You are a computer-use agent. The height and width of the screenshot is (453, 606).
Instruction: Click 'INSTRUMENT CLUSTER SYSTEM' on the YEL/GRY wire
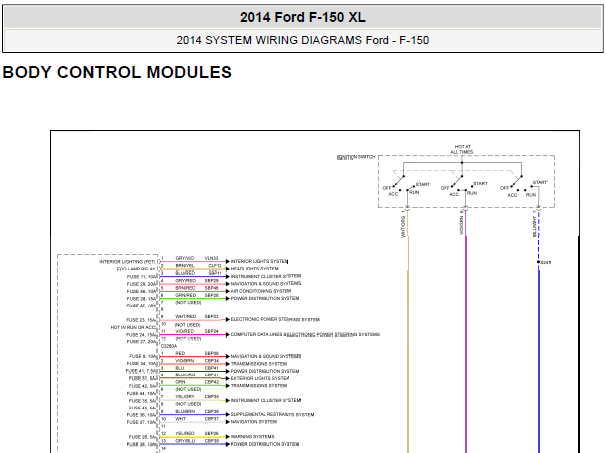coord(266,400)
